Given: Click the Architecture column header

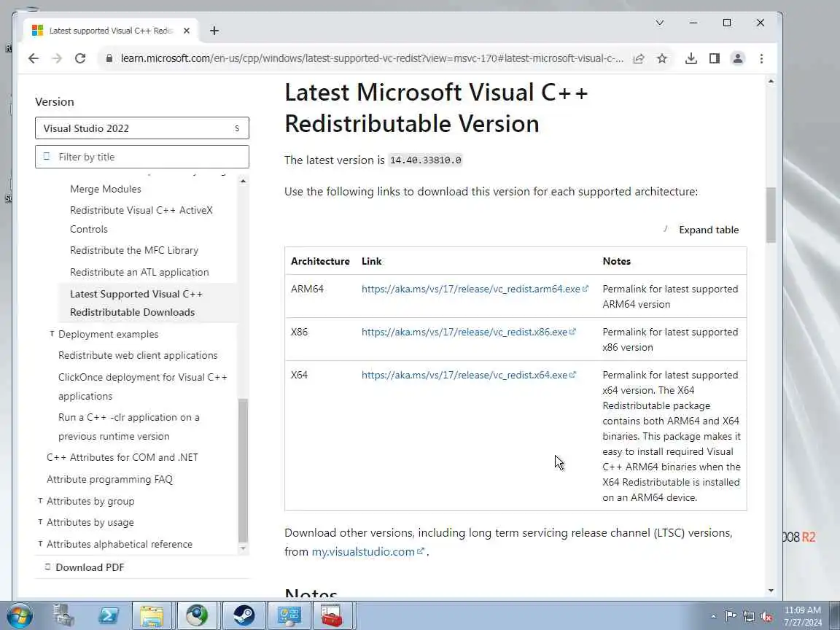Looking at the screenshot, I should [x=320, y=261].
